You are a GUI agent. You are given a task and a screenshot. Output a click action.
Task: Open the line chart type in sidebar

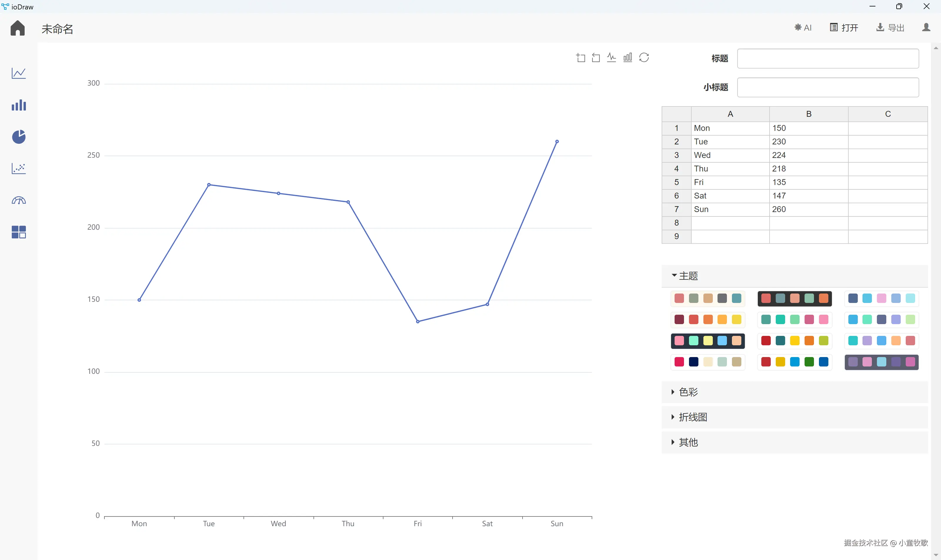19,73
